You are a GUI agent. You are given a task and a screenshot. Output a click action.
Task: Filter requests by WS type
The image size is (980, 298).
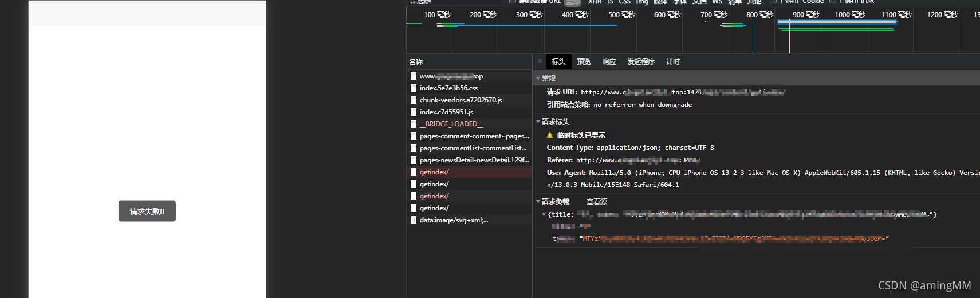(x=717, y=2)
